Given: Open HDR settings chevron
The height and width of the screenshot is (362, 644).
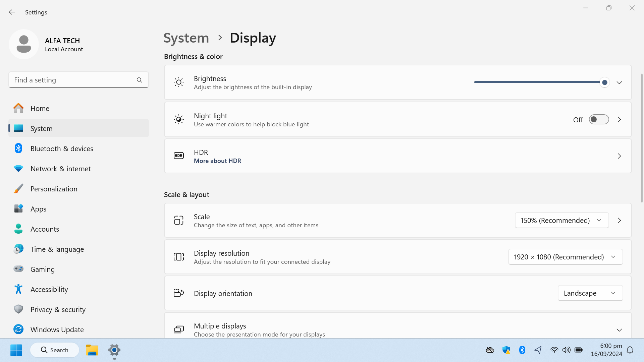Looking at the screenshot, I should click(619, 156).
